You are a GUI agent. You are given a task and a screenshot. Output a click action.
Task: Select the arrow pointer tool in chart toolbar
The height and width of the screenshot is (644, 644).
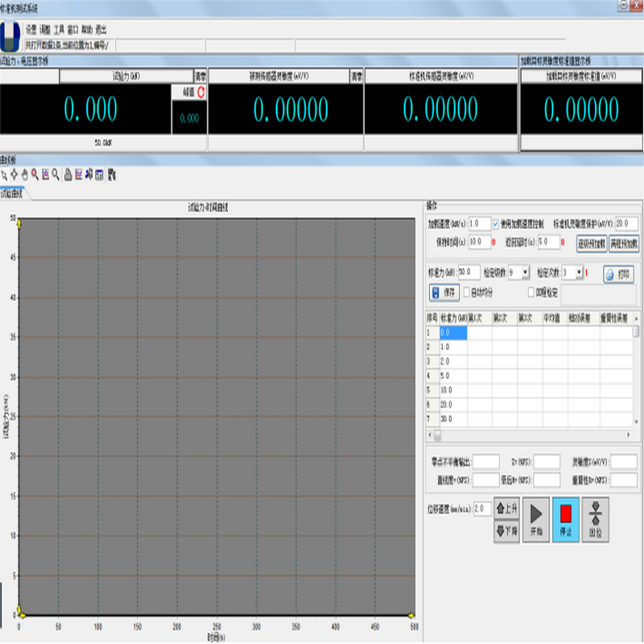pyautogui.click(x=4, y=173)
